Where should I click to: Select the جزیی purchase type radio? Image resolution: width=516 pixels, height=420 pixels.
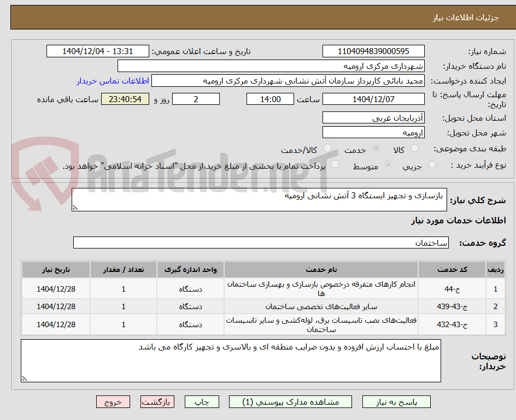click(432, 164)
